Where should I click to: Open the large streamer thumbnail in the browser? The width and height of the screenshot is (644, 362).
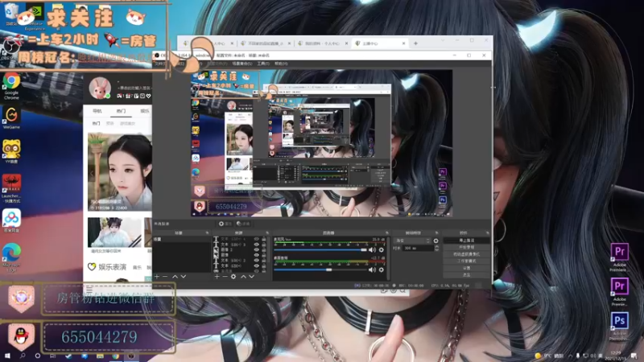click(119, 172)
